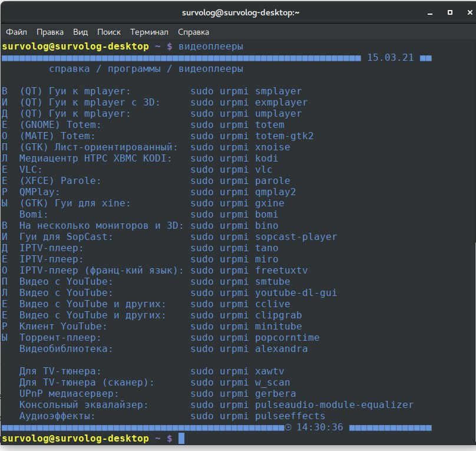This screenshot has height=451, width=476.
Task: Click the typed command видеоплееры
Action: [x=211, y=47]
